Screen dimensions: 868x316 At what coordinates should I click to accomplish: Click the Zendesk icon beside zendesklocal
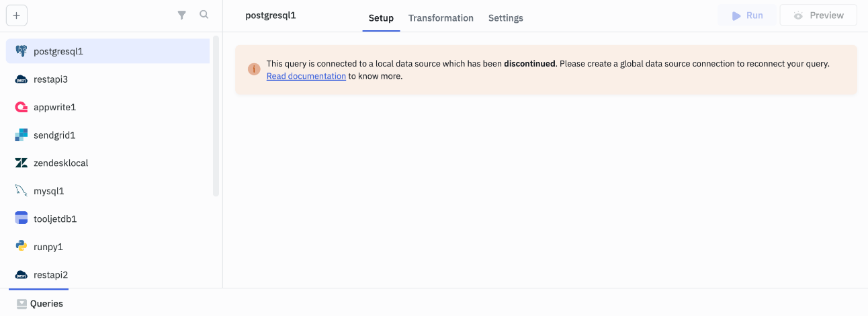click(21, 163)
